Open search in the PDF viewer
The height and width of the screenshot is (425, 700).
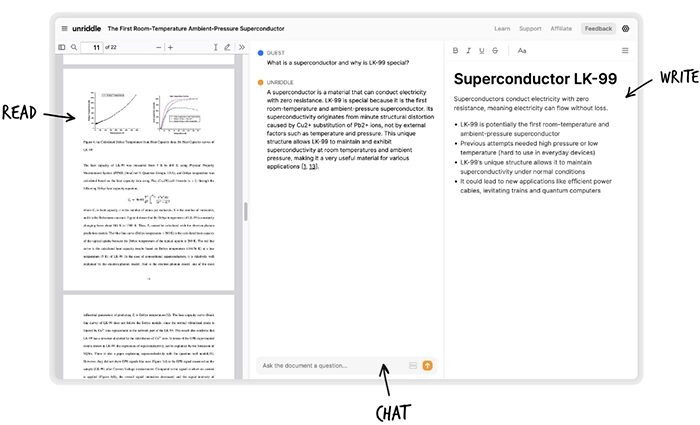(x=72, y=47)
